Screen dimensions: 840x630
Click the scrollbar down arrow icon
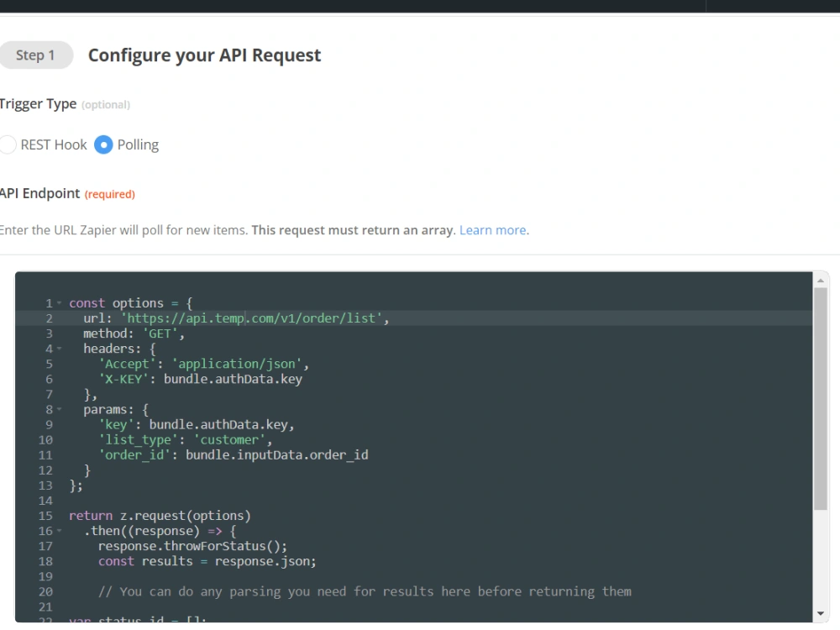[821, 613]
